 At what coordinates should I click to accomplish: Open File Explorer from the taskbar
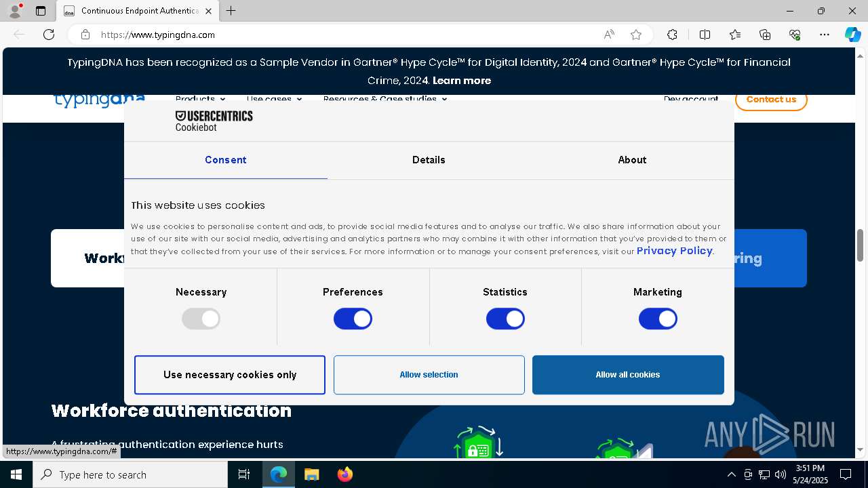(x=311, y=474)
